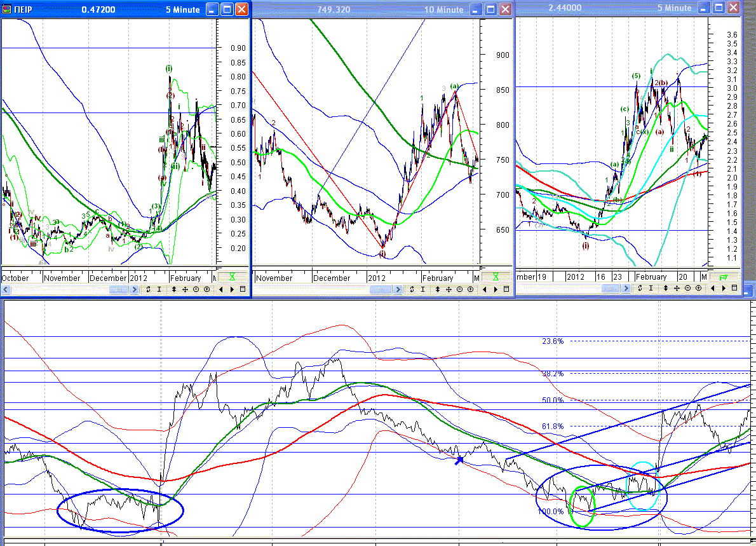Maximize the ΠΕΙΡ 5 Minute chart window
This screenshot has height=546, width=756.
[227, 9]
